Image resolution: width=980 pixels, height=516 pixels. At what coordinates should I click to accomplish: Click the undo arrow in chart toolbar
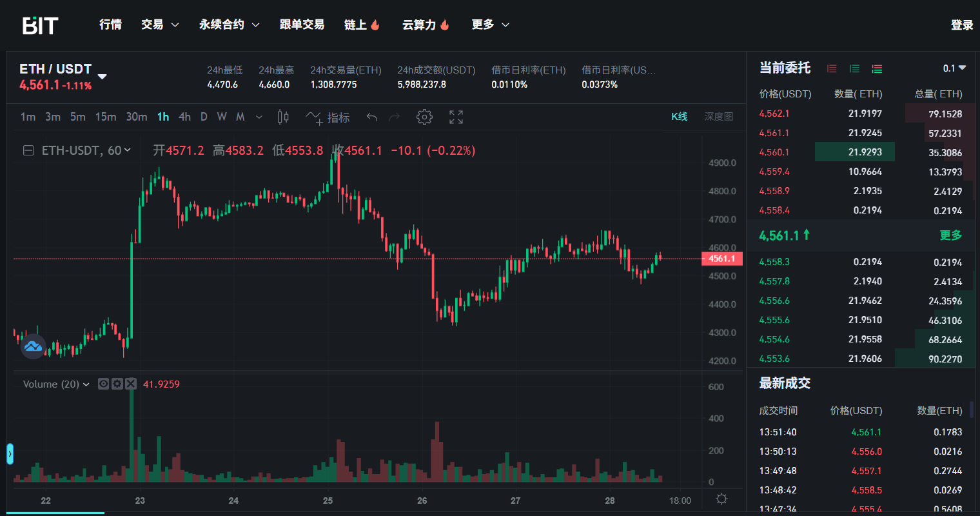(371, 117)
